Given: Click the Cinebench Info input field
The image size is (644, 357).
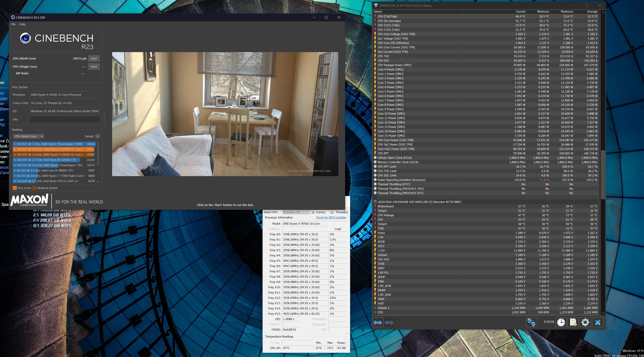Looking at the screenshot, I should (65, 119).
